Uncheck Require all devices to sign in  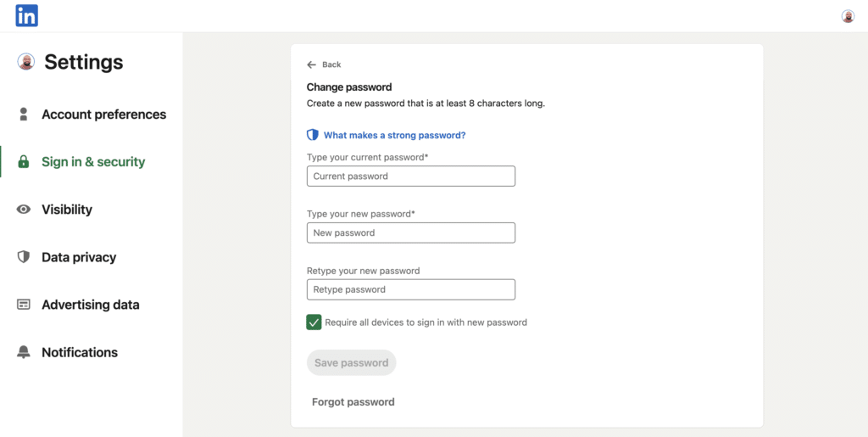(x=314, y=322)
